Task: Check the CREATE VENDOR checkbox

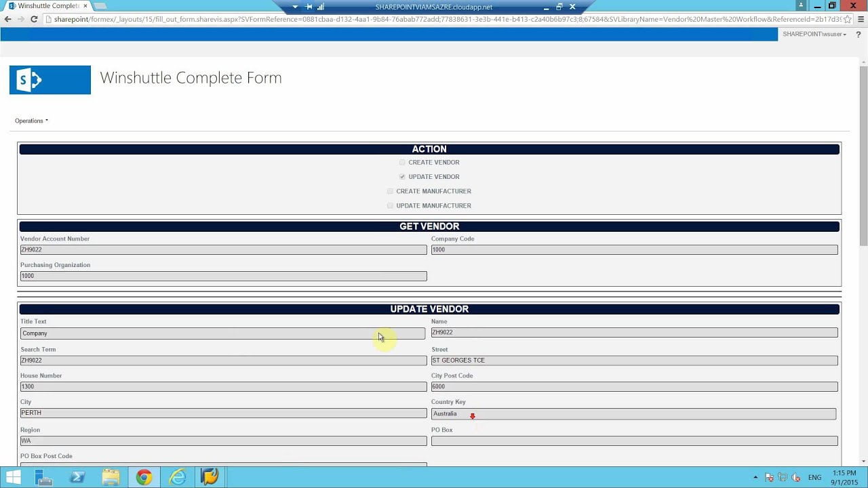Action: pos(402,163)
